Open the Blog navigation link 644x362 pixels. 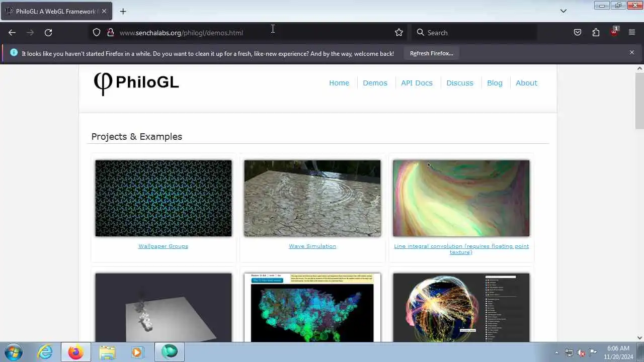(x=495, y=83)
